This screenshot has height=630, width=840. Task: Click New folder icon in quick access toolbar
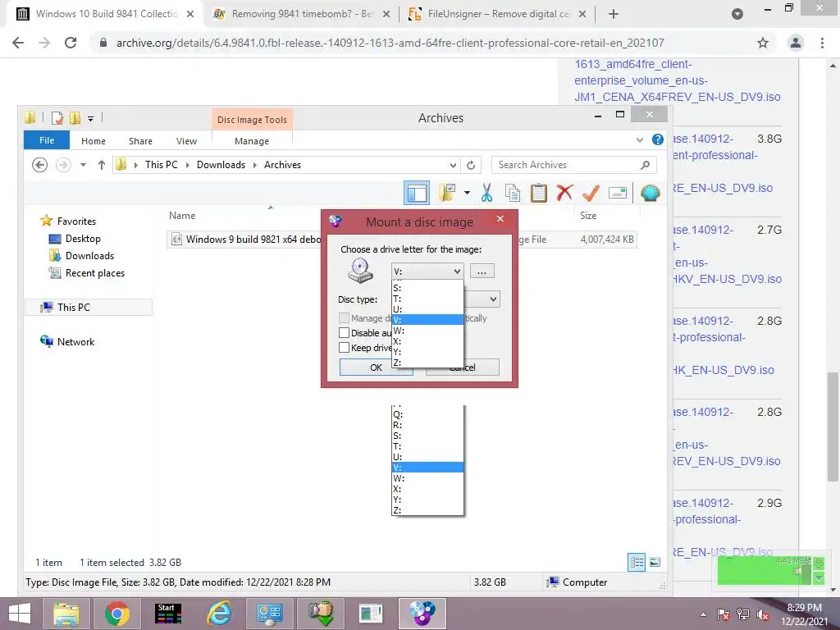[x=75, y=118]
